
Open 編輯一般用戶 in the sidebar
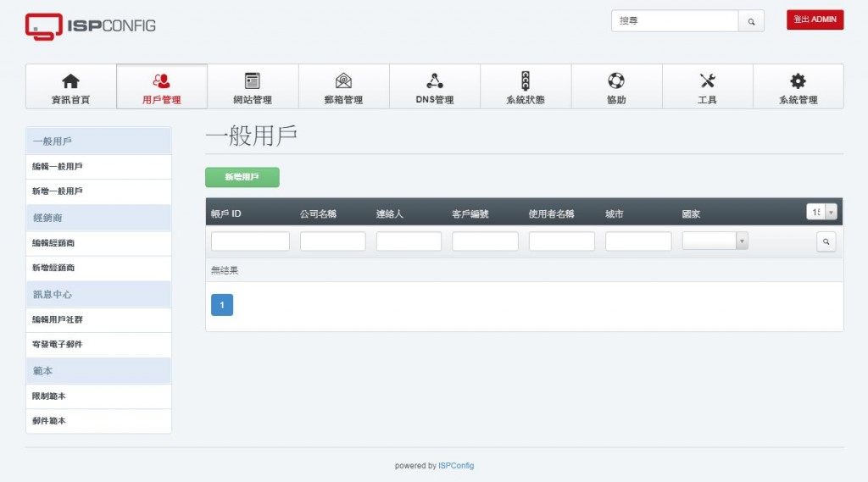coord(98,167)
